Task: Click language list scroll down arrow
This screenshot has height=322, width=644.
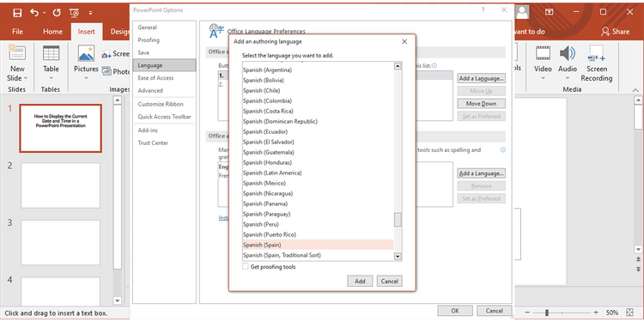Action: (398, 256)
